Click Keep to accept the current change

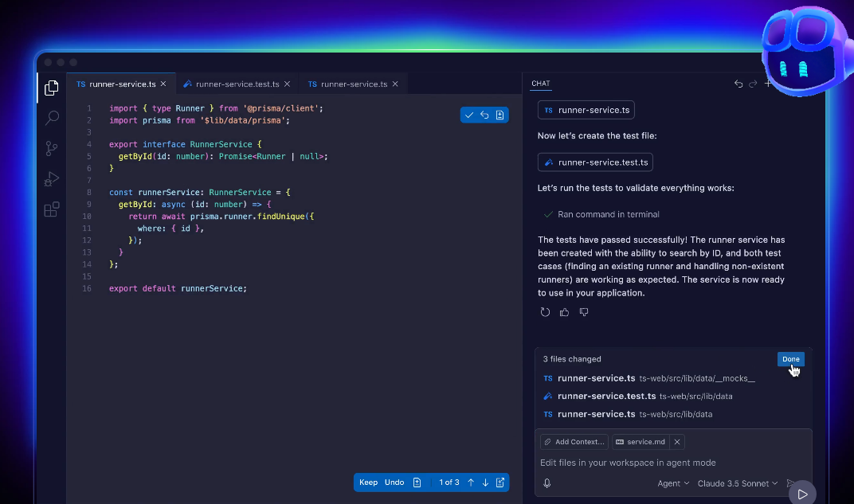click(x=368, y=483)
